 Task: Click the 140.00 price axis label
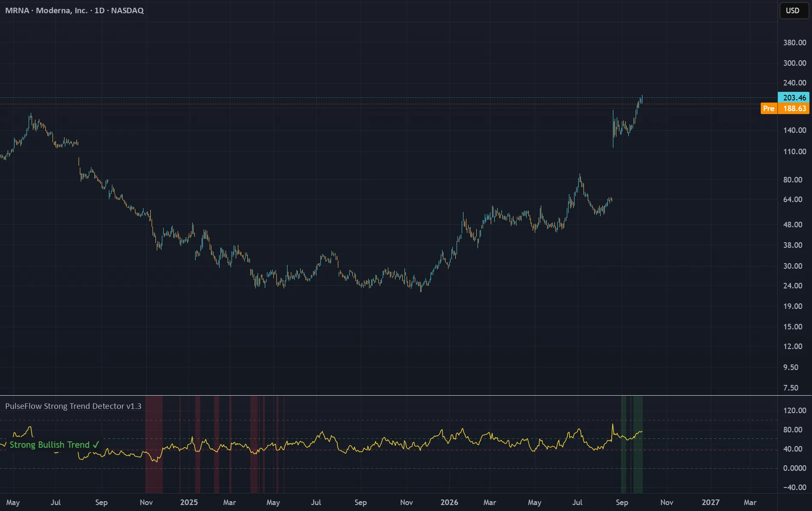(794, 130)
